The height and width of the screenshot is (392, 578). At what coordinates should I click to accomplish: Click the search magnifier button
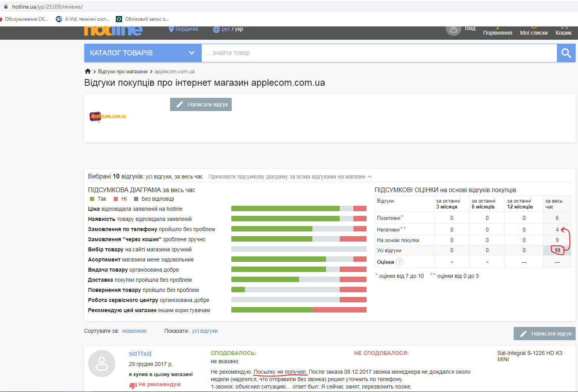point(566,53)
